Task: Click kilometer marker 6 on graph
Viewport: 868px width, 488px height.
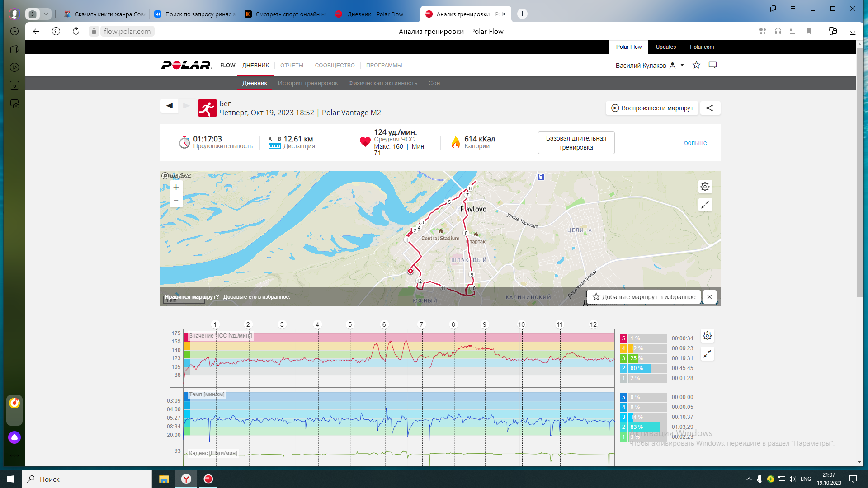Action: (x=384, y=324)
